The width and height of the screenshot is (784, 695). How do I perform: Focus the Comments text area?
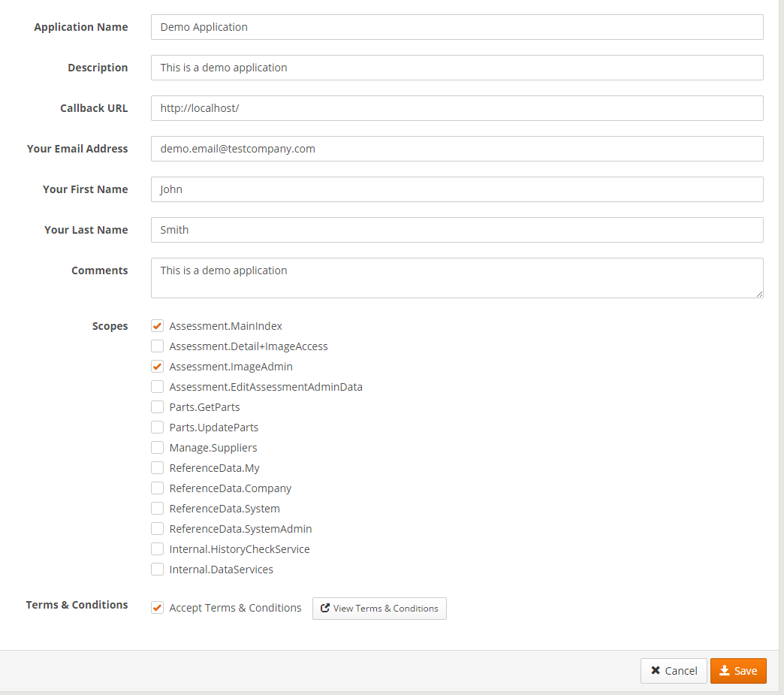pos(457,278)
